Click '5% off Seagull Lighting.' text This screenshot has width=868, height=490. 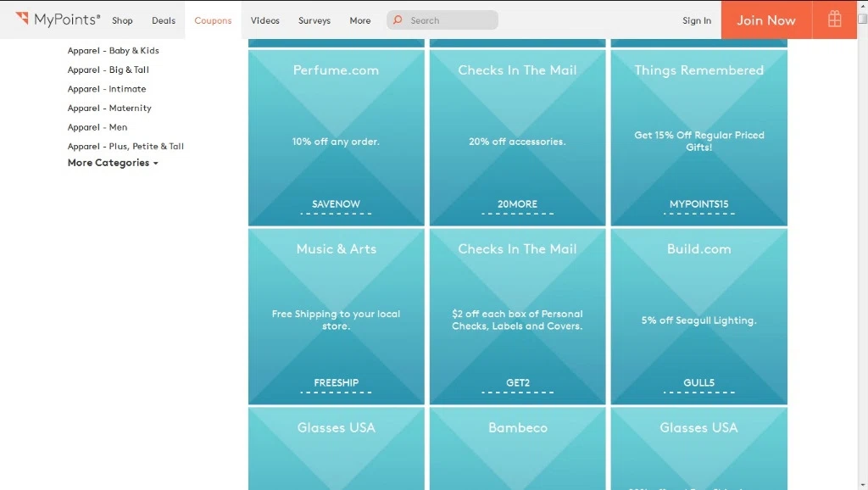pyautogui.click(x=698, y=320)
